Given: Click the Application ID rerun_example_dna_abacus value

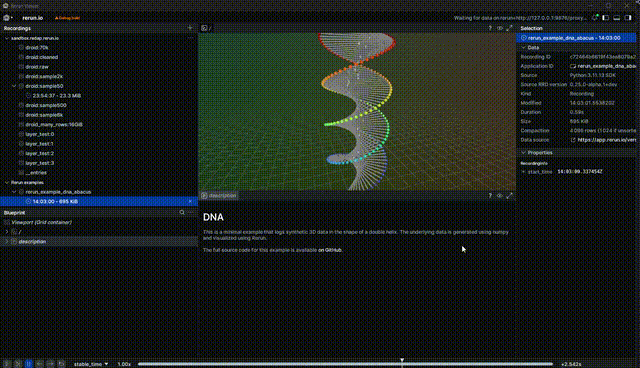Looking at the screenshot, I should 603,66.
